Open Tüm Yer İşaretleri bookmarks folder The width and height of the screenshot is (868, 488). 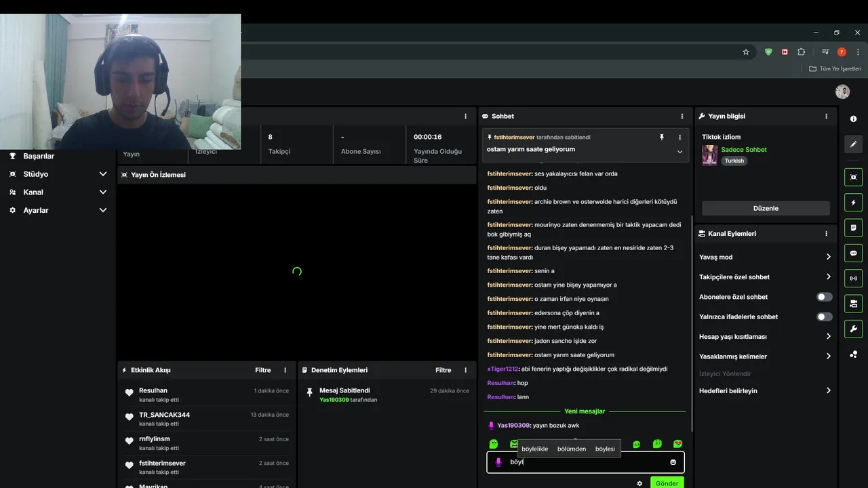[x=835, y=68]
